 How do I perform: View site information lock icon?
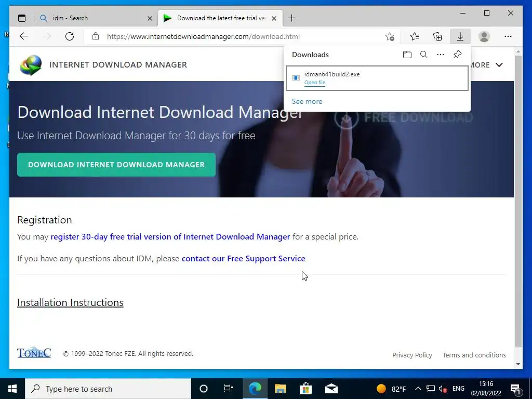(x=96, y=36)
